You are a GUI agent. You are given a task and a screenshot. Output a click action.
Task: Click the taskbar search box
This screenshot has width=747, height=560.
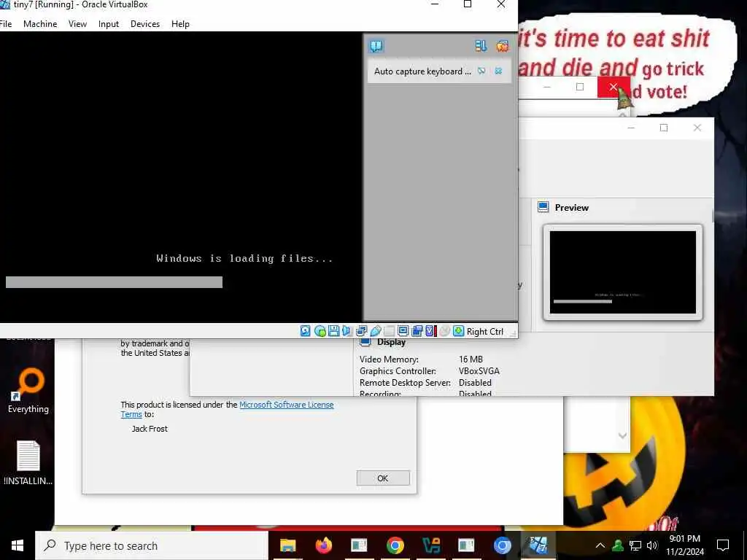point(152,545)
